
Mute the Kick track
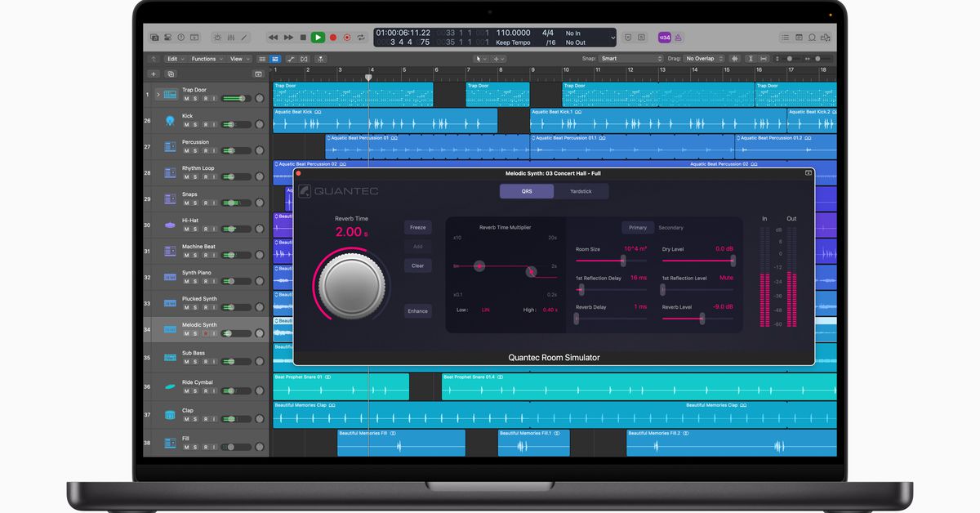pos(186,124)
